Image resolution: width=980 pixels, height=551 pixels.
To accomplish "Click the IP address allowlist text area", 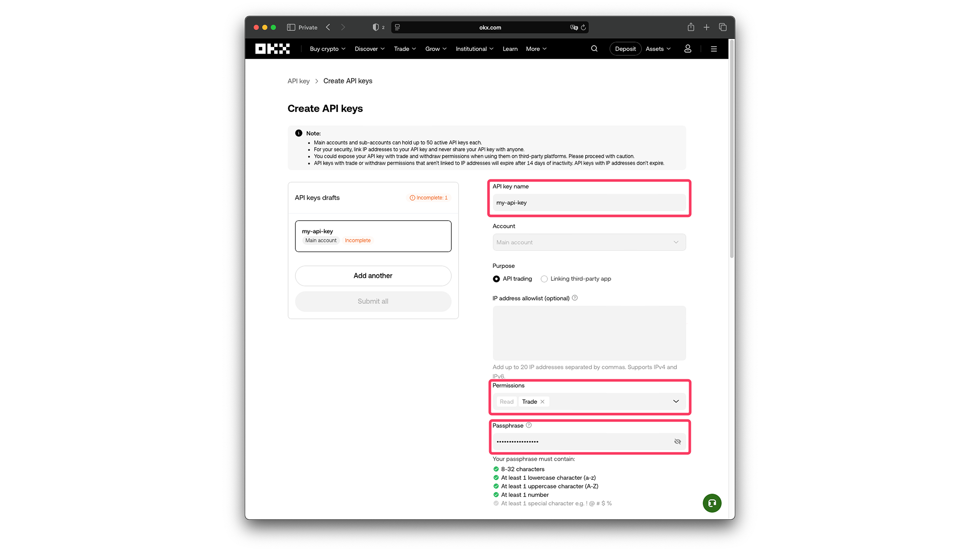I will (x=589, y=333).
